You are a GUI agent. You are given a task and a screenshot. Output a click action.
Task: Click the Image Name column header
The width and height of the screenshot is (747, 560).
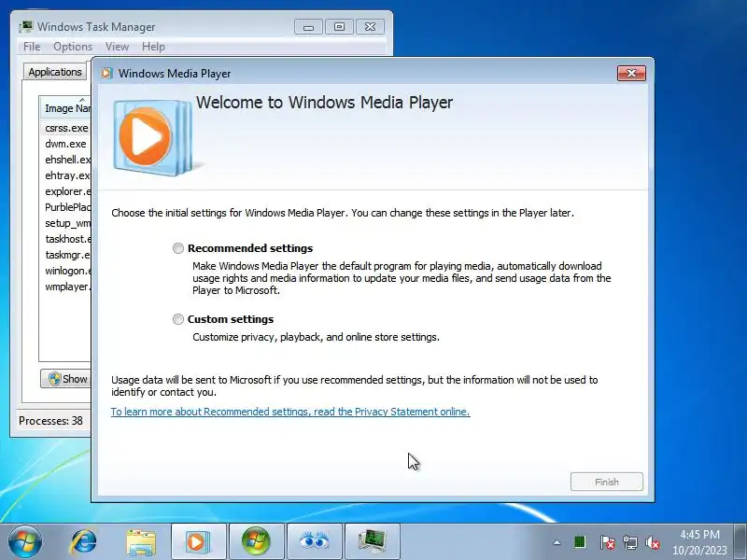point(66,108)
